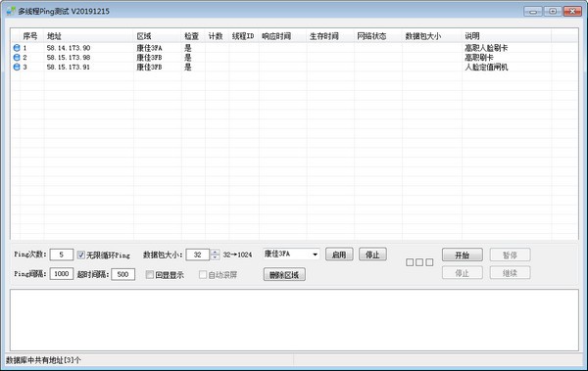
Task: Click the third status indicator square
Action: tap(429, 262)
